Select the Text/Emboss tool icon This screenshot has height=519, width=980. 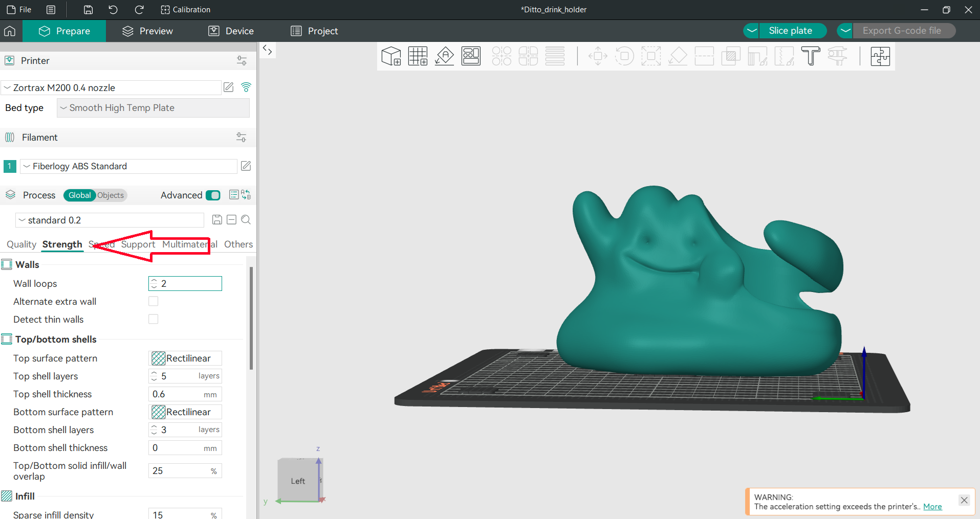click(810, 56)
